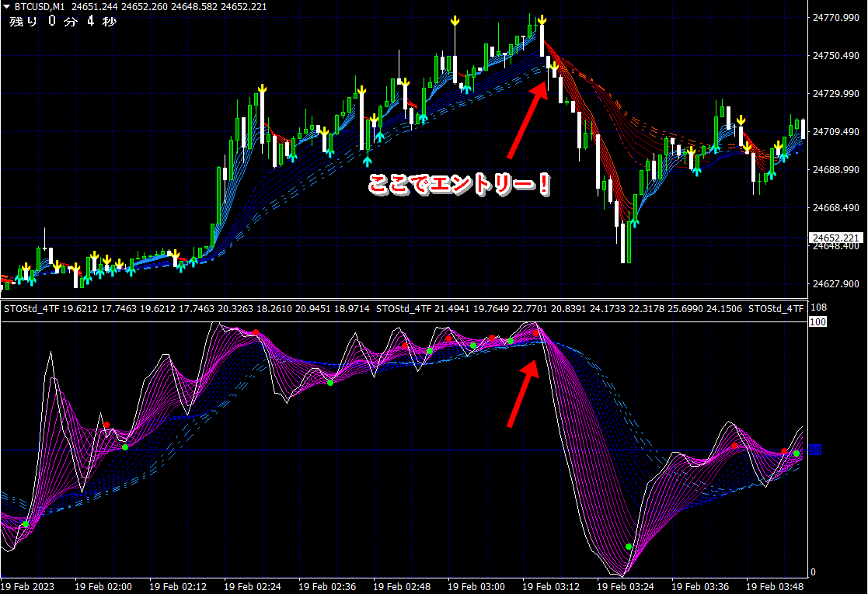Click the green dot at stochastic bottom near 03:24
This screenshot has width=868, height=594.
coord(629,547)
